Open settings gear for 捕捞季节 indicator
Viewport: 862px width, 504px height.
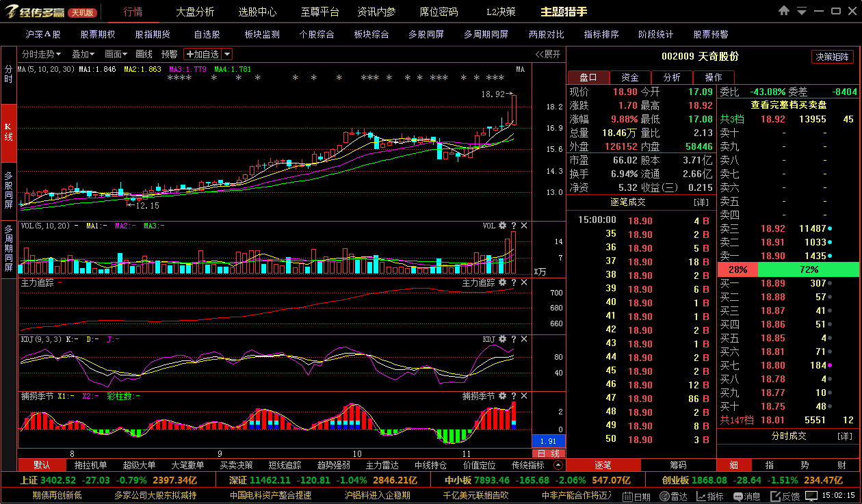(503, 396)
